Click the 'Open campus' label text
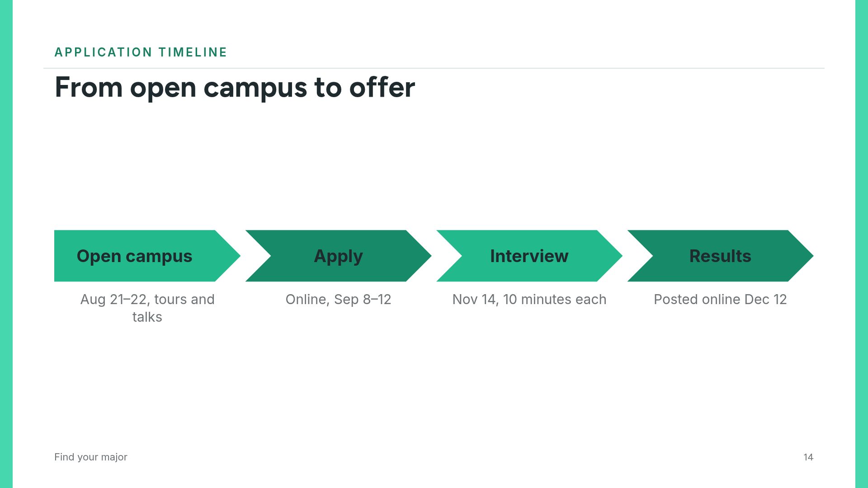This screenshot has height=488, width=868. pyautogui.click(x=135, y=257)
